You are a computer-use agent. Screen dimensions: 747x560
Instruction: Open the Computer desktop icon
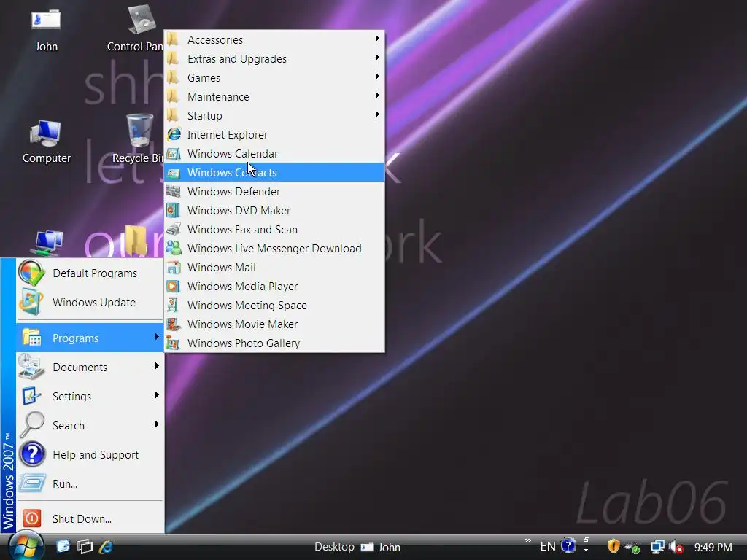pos(46,141)
